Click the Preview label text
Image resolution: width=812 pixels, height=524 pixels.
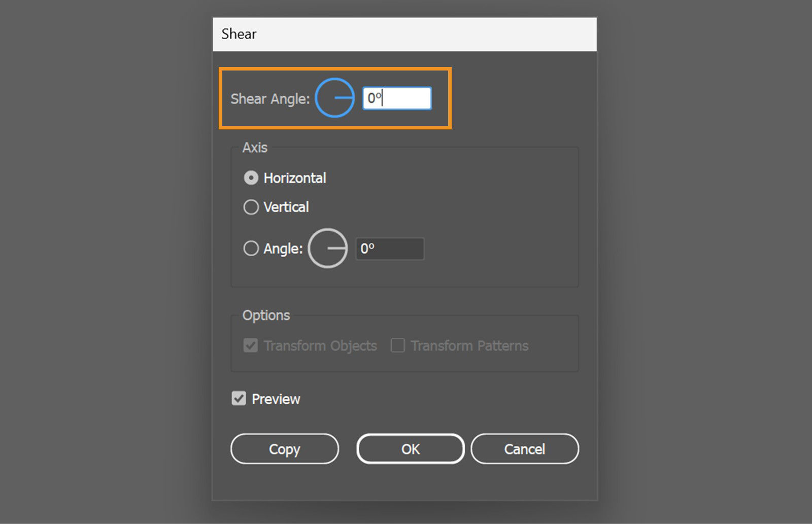click(x=276, y=399)
